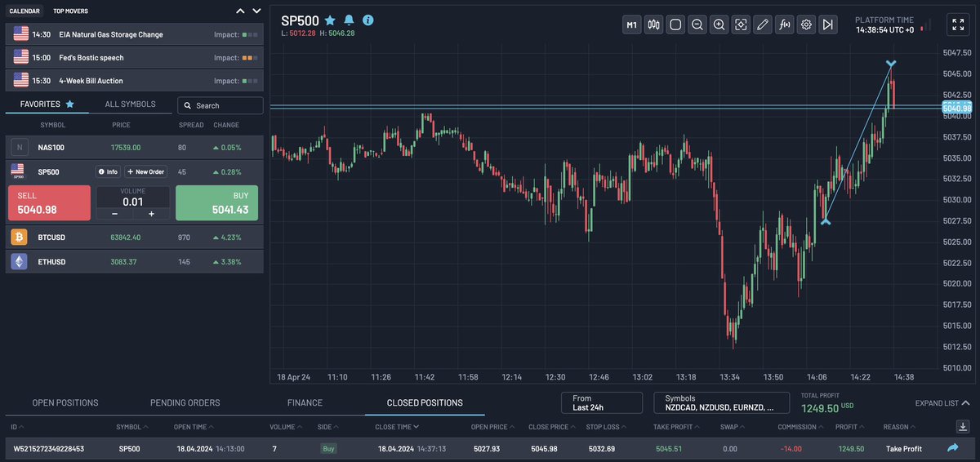This screenshot has height=462, width=980.
Task: Expand calendar with down chevron
Action: (x=256, y=11)
